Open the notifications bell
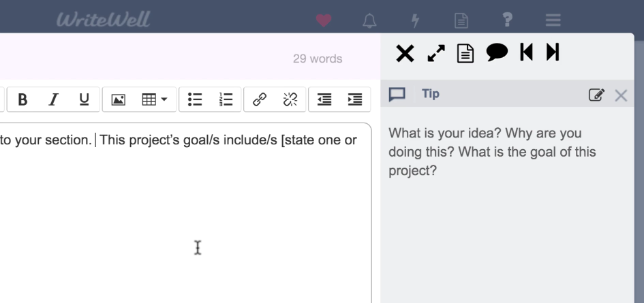This screenshot has width=644, height=303. point(369,21)
